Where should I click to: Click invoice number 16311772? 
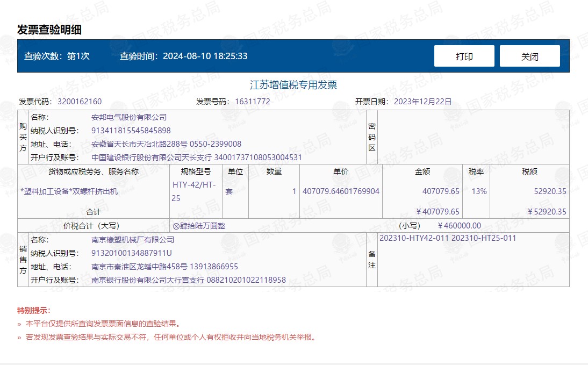pos(253,102)
